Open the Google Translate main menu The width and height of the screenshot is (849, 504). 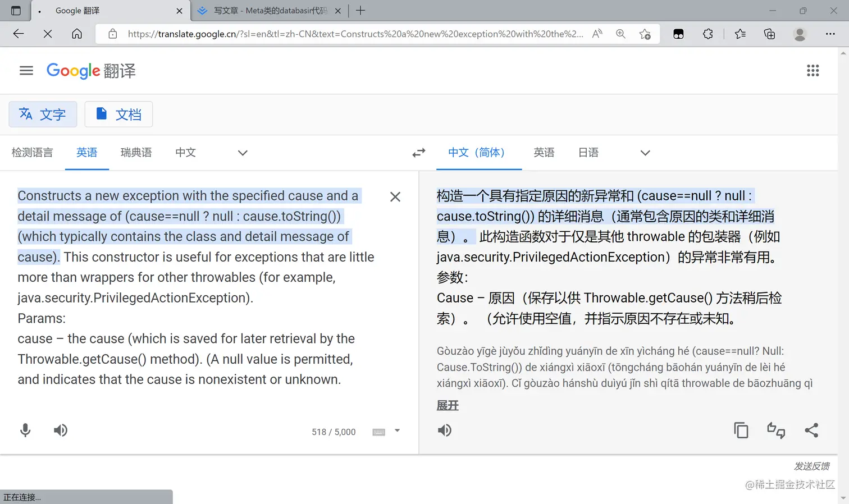26,71
